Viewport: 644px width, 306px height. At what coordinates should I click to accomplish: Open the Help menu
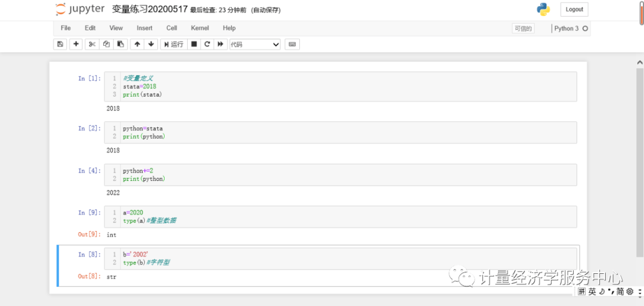pos(229,28)
